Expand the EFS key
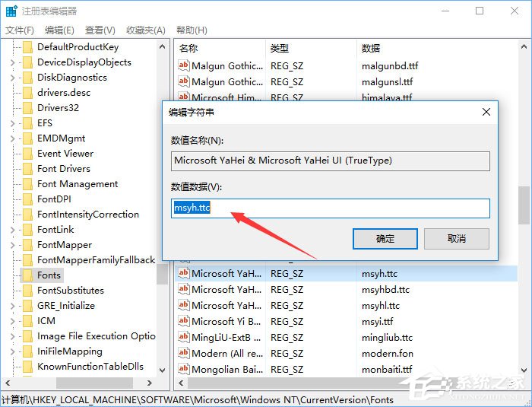Image resolution: width=532 pixels, height=407 pixels. click(x=13, y=123)
